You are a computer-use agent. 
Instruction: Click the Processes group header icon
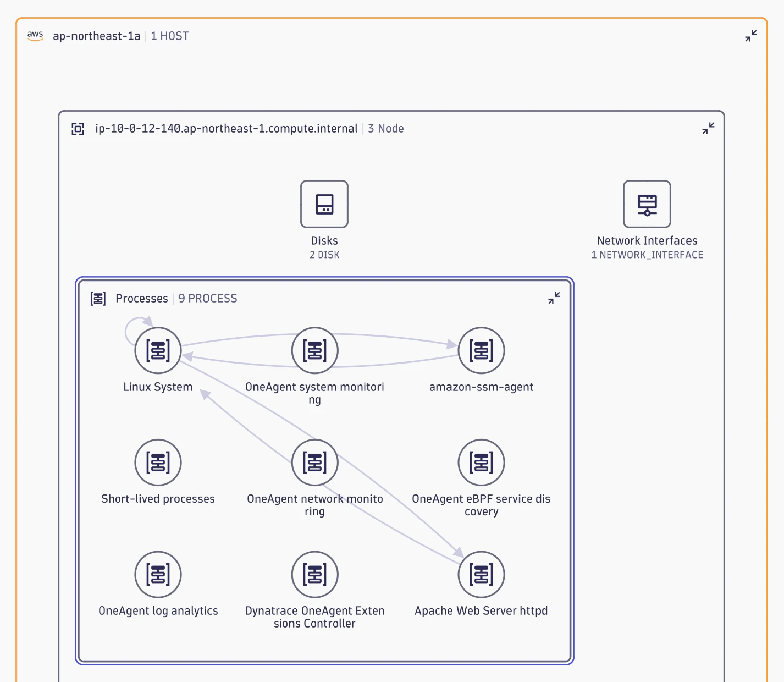98,299
